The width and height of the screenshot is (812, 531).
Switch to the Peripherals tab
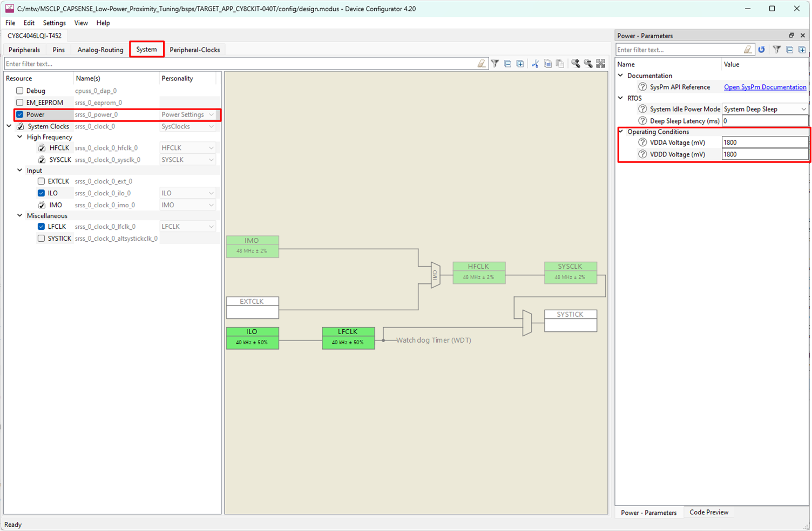point(24,50)
